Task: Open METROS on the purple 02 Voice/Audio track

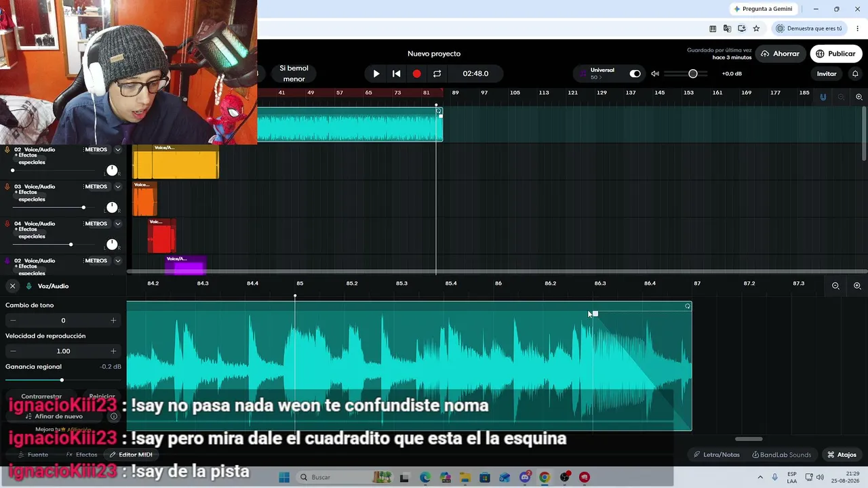Action: [x=96, y=261]
